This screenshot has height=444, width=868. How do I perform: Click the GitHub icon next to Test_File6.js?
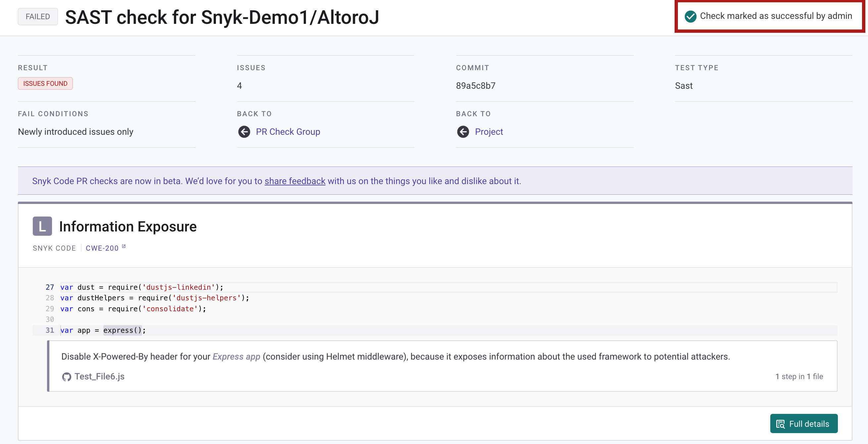(x=66, y=377)
